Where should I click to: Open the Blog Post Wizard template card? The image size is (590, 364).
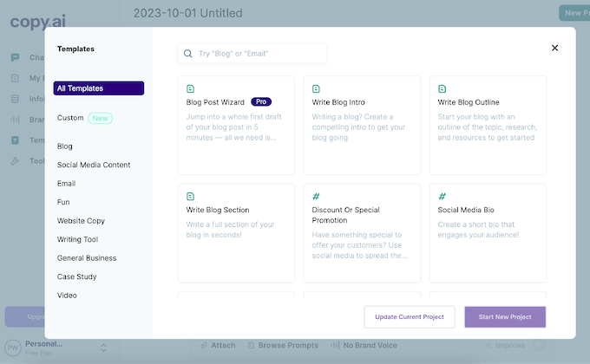[236, 125]
